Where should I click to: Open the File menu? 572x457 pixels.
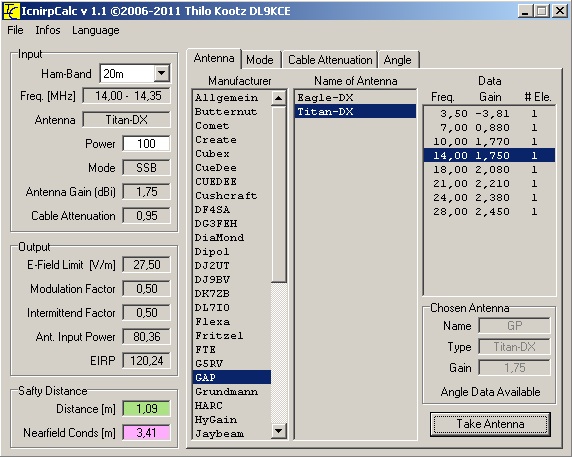[15, 30]
